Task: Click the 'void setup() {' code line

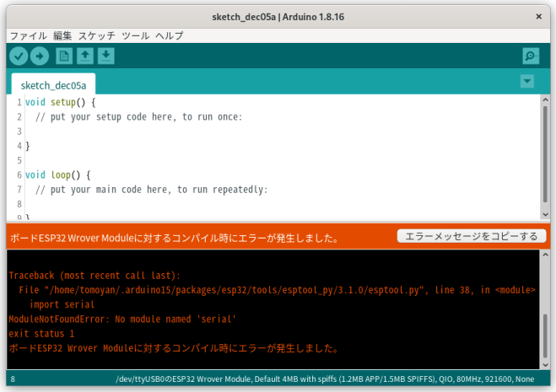Action: [60, 103]
